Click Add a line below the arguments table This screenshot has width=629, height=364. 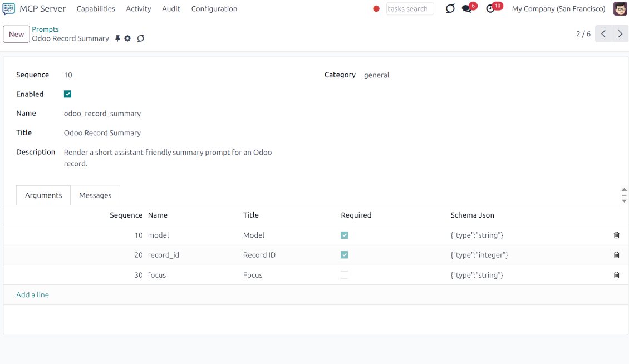(32, 294)
